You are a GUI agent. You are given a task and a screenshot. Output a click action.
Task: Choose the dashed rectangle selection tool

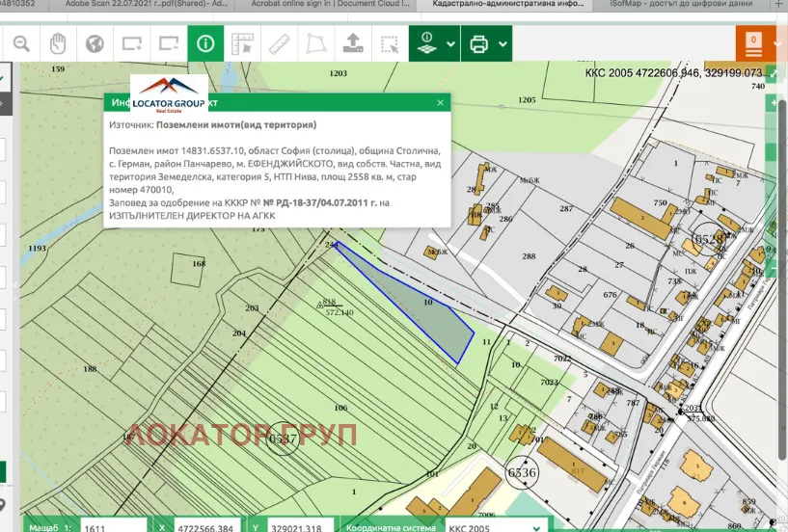pos(390,43)
